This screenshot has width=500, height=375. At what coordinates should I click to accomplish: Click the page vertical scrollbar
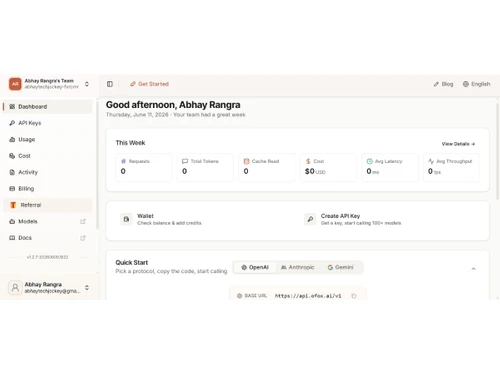click(498, 151)
